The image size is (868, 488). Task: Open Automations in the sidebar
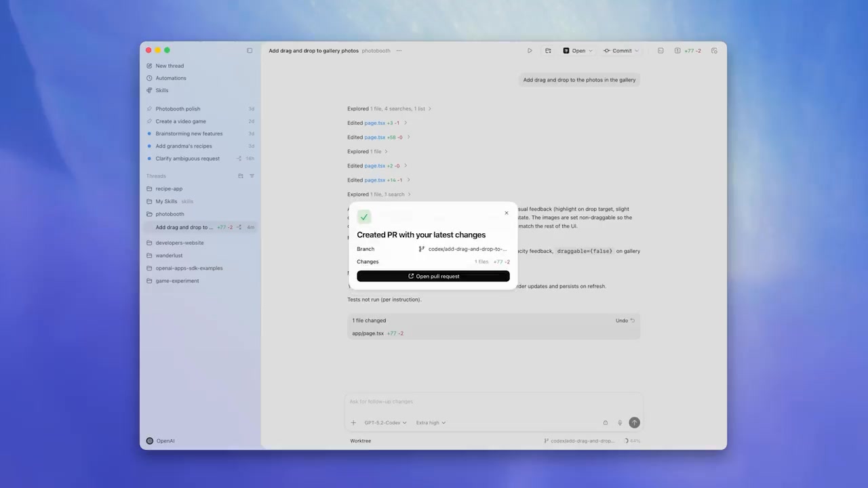(x=171, y=78)
